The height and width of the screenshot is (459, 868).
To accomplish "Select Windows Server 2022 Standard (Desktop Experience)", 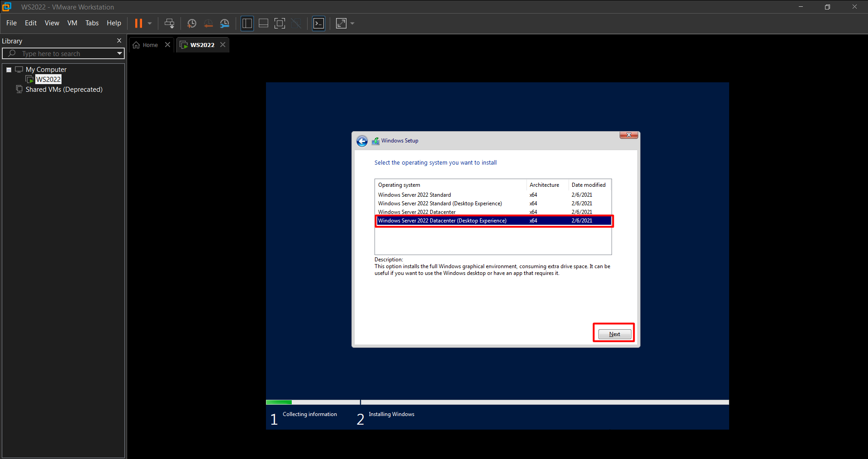I will click(x=493, y=203).
